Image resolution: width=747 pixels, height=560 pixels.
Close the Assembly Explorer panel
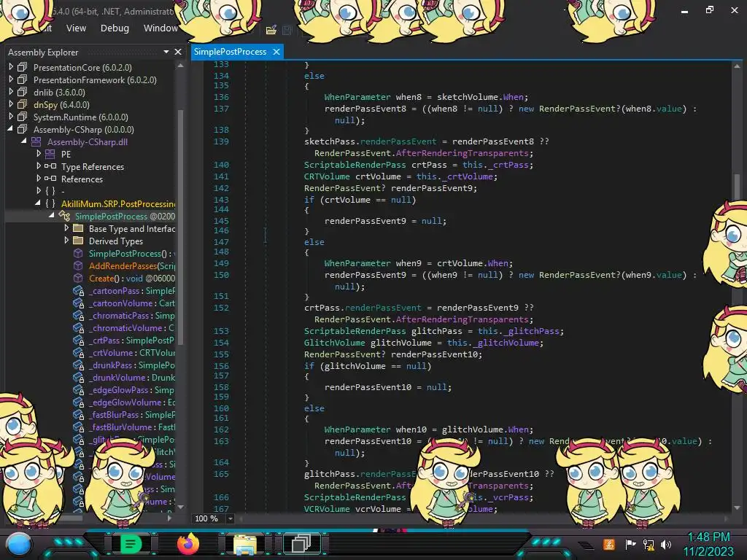pos(178,52)
